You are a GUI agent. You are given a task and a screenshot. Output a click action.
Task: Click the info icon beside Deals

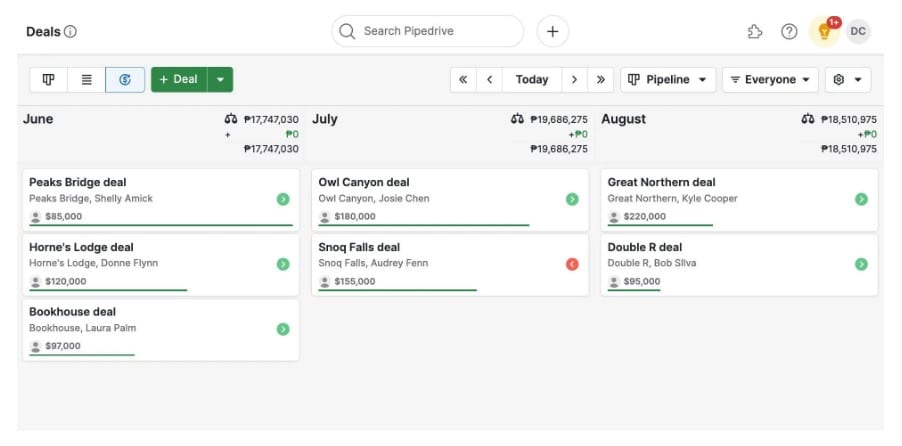[x=70, y=32]
